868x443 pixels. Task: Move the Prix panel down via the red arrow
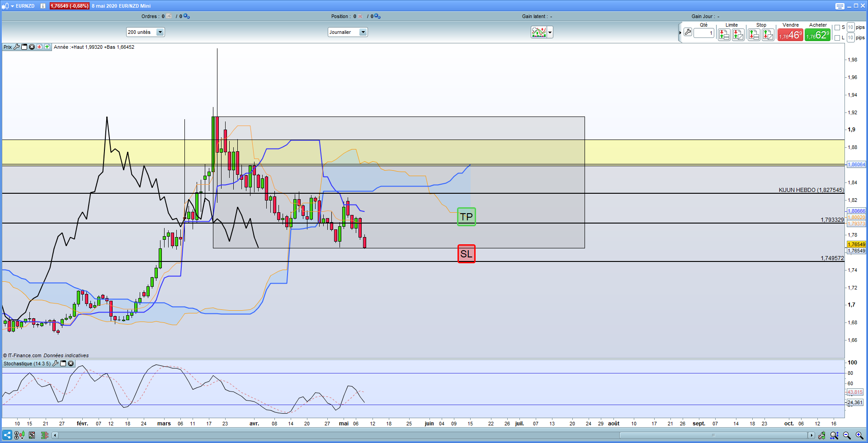pos(39,47)
